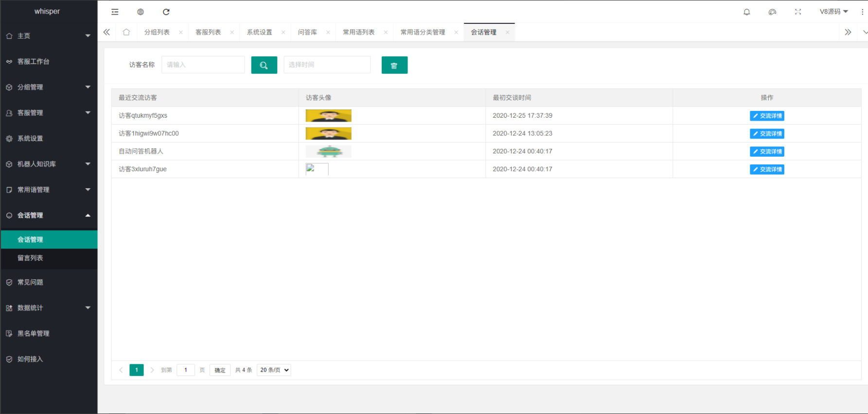Open notifications bell icon
The width and height of the screenshot is (868, 414).
747,12
